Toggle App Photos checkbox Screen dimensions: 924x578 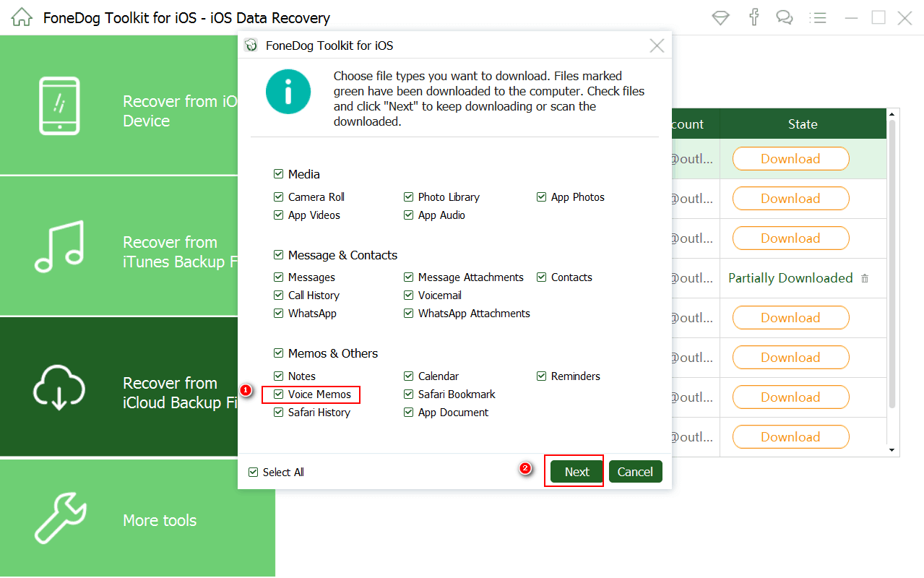tap(541, 197)
